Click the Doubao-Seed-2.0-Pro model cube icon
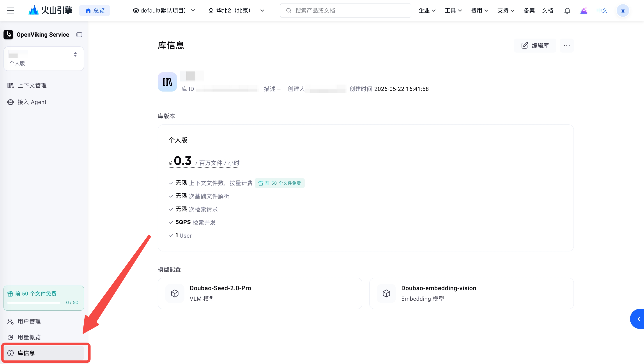 175,293
